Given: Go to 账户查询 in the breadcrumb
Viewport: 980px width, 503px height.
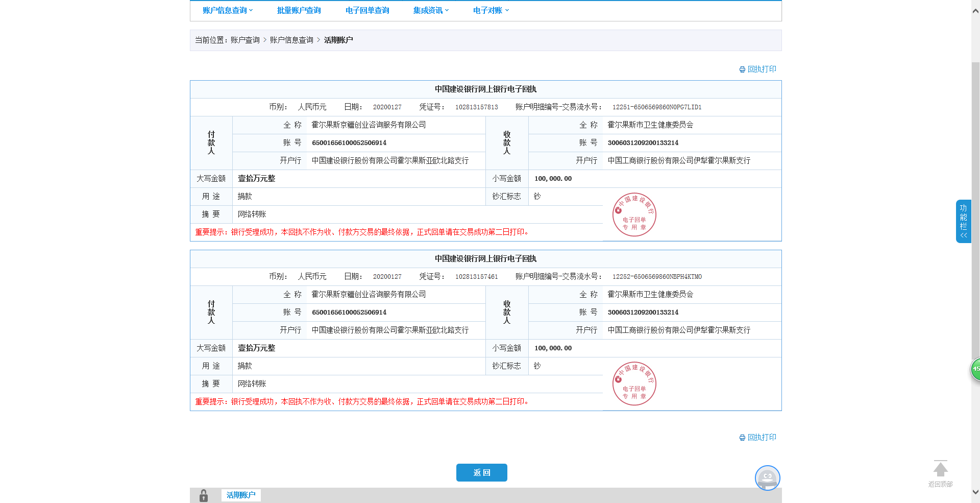Looking at the screenshot, I should (x=245, y=40).
